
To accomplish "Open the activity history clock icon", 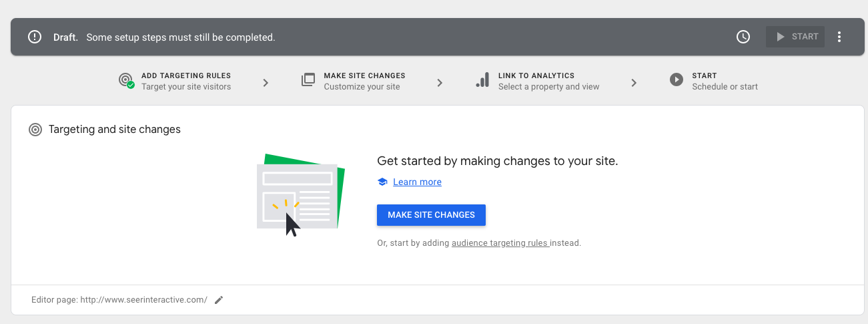I will pyautogui.click(x=743, y=37).
